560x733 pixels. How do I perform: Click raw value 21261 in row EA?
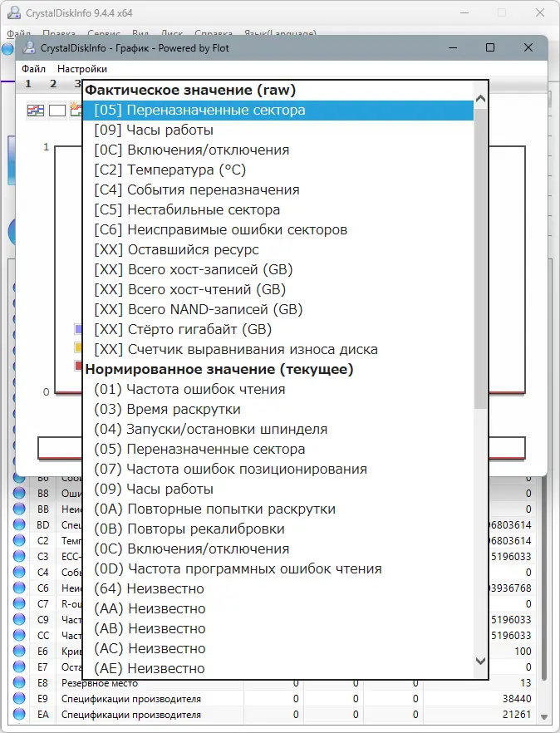[x=517, y=715]
